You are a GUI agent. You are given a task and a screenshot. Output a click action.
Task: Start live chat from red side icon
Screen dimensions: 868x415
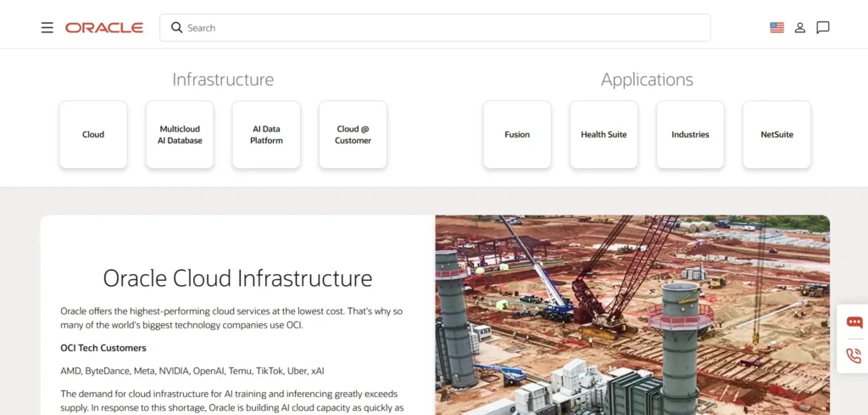(x=854, y=322)
